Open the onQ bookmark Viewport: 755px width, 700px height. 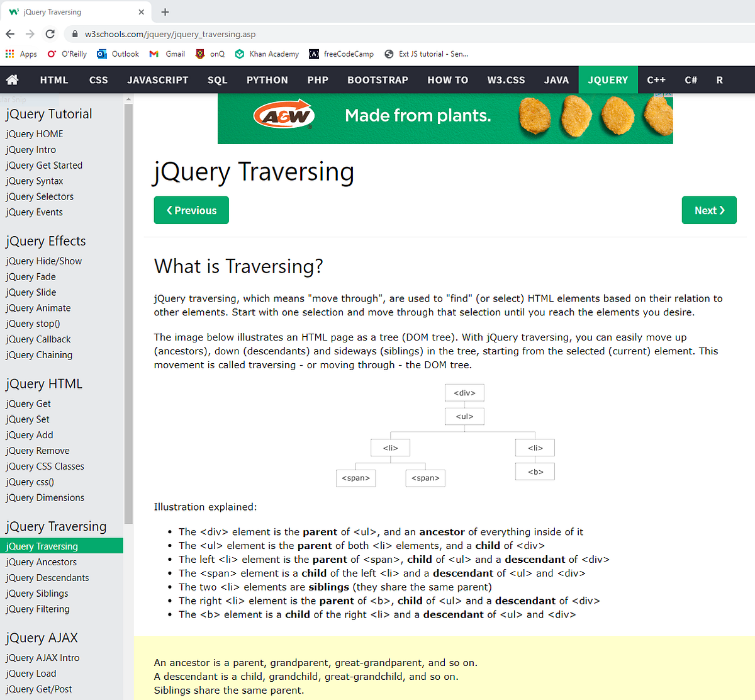[210, 54]
